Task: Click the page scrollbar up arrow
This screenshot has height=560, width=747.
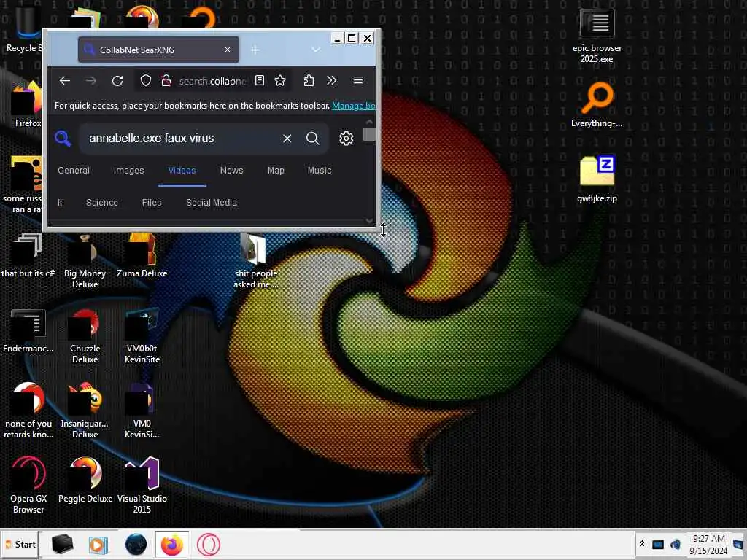Action: tap(369, 122)
